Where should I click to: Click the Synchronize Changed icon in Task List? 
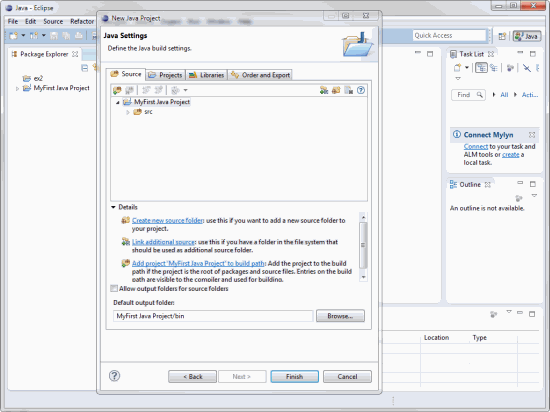tap(526, 68)
